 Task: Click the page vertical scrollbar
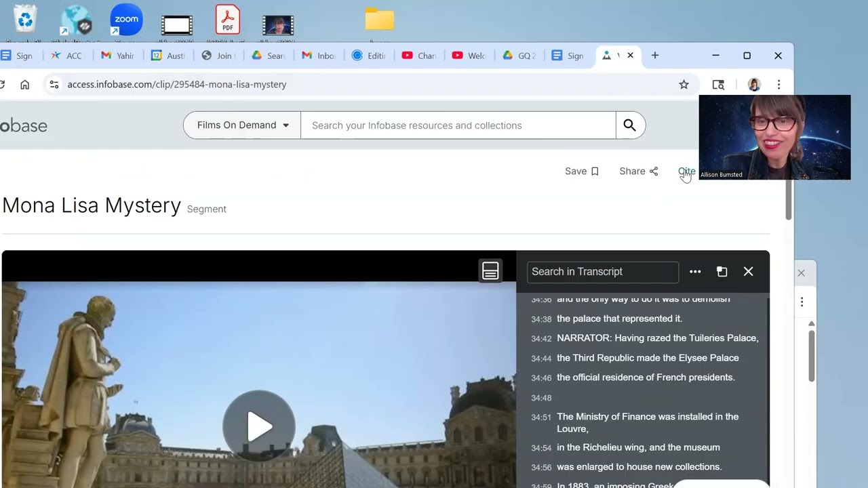[789, 200]
